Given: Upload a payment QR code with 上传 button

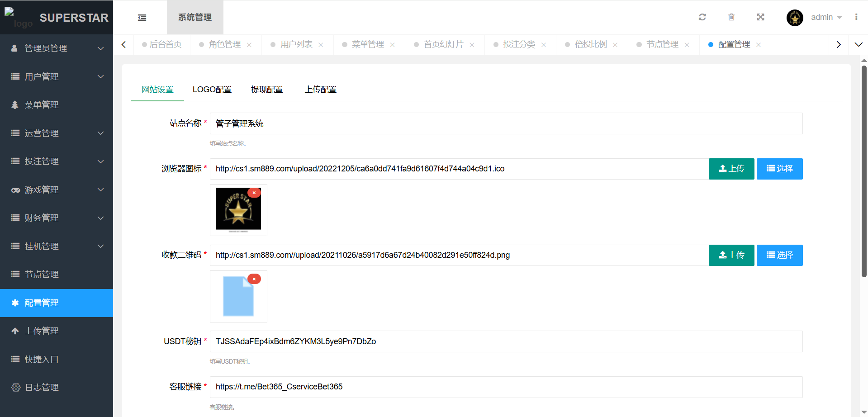Looking at the screenshot, I should tap(731, 255).
